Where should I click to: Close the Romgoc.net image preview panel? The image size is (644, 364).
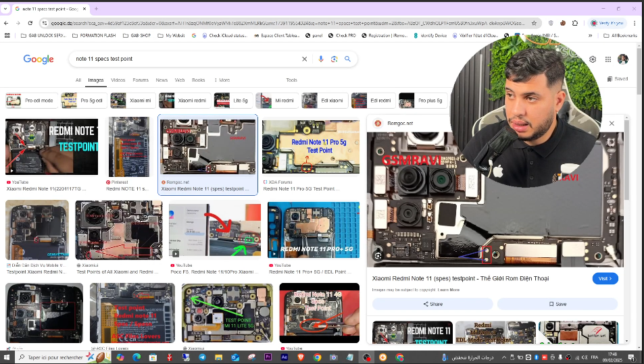(x=612, y=123)
